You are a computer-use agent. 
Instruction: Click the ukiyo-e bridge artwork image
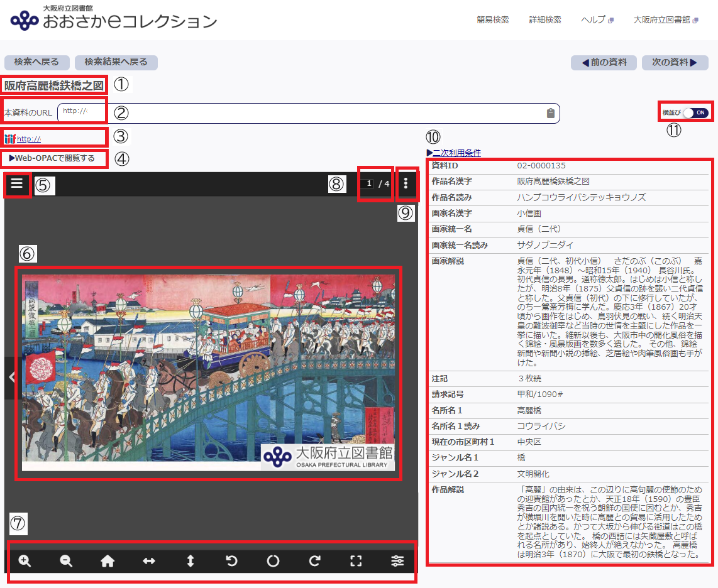(x=208, y=373)
